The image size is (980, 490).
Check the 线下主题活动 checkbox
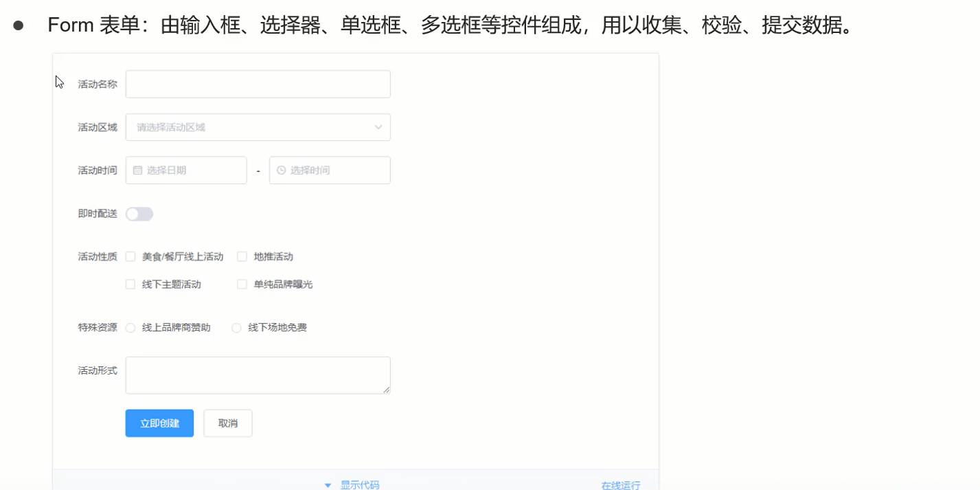click(130, 283)
